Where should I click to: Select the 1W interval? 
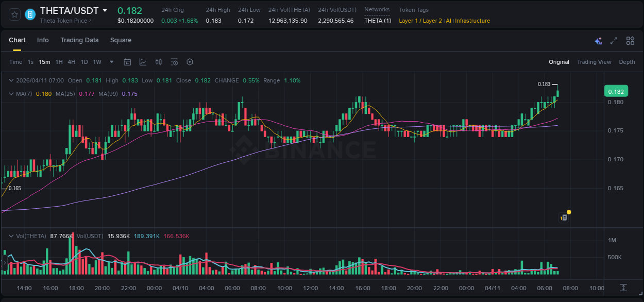point(97,62)
